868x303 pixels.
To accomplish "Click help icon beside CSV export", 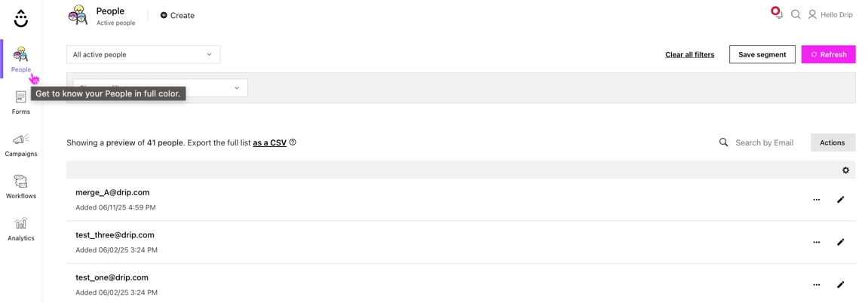I will tap(293, 142).
